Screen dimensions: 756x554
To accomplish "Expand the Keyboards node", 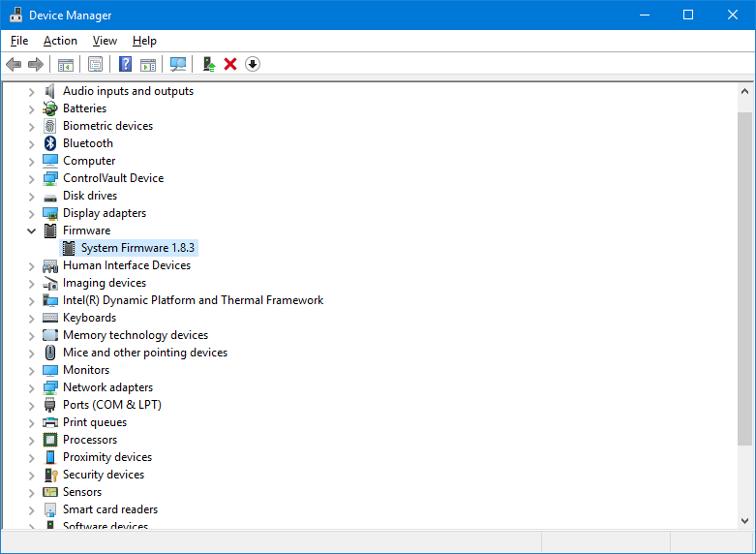I will point(31,319).
